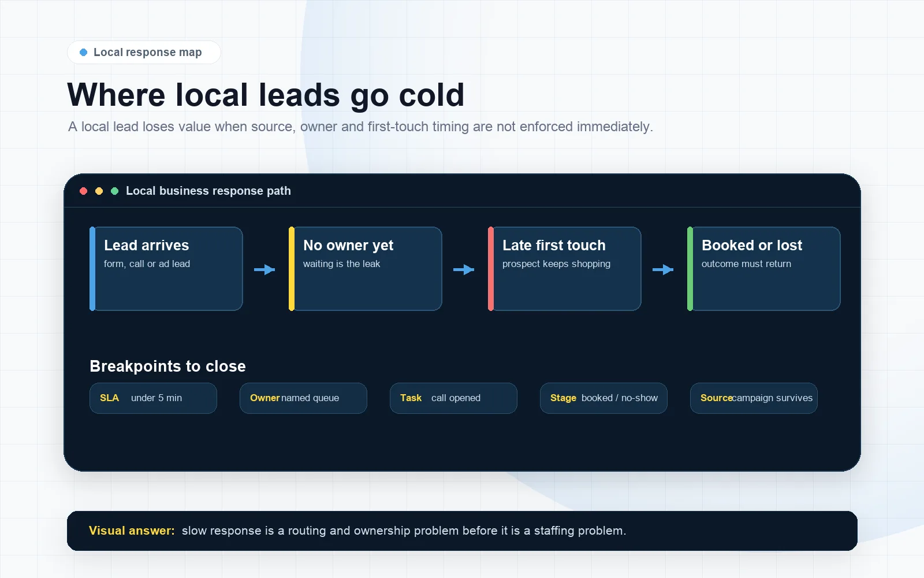Screen dimensions: 924x578
Task: Click the 'waiting is the leak' text
Action: tap(341, 264)
